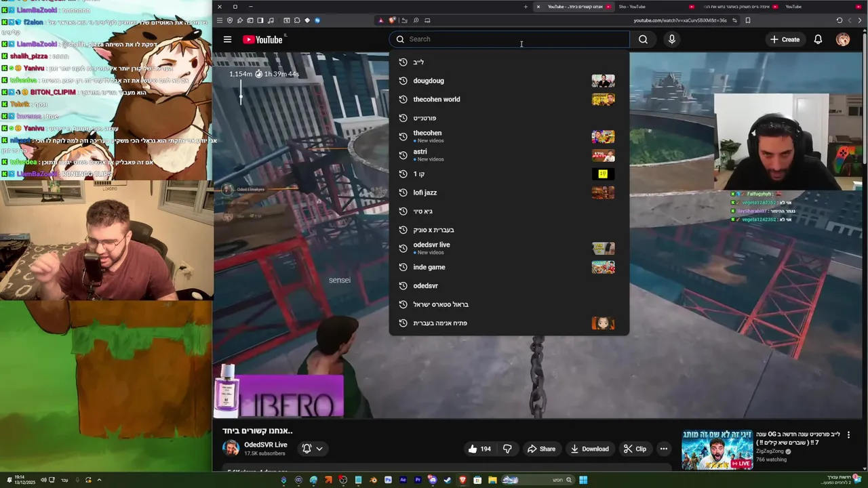
Task: Focus the YouTube search input field
Action: click(509, 39)
